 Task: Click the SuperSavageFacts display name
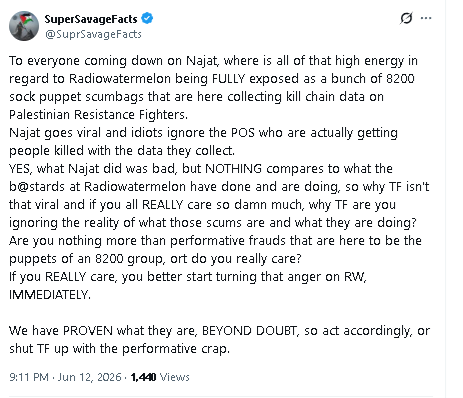(91, 19)
